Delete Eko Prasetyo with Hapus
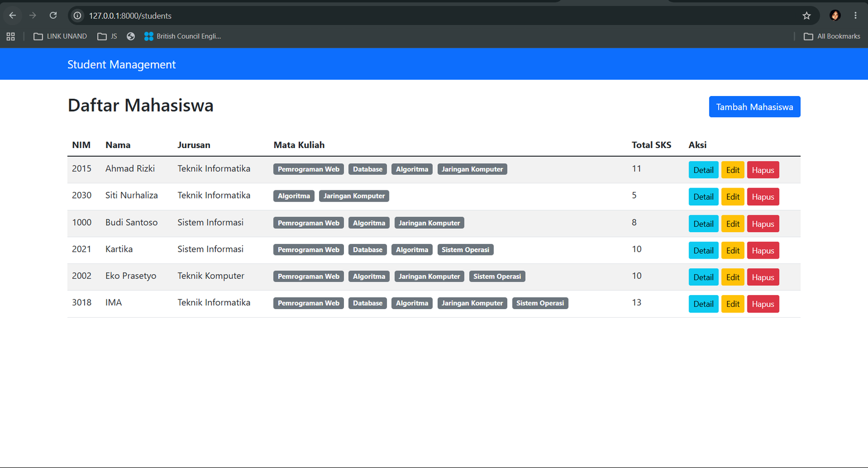Image resolution: width=868 pixels, height=468 pixels. click(763, 277)
